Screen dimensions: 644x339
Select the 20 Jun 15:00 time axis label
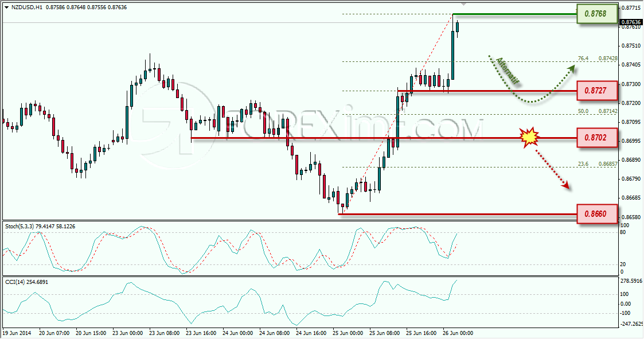pos(91,333)
